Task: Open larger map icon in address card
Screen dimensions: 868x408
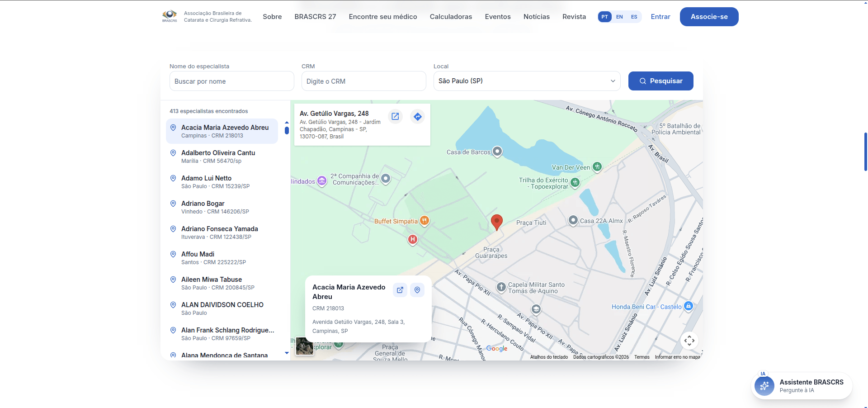Action: tap(395, 116)
